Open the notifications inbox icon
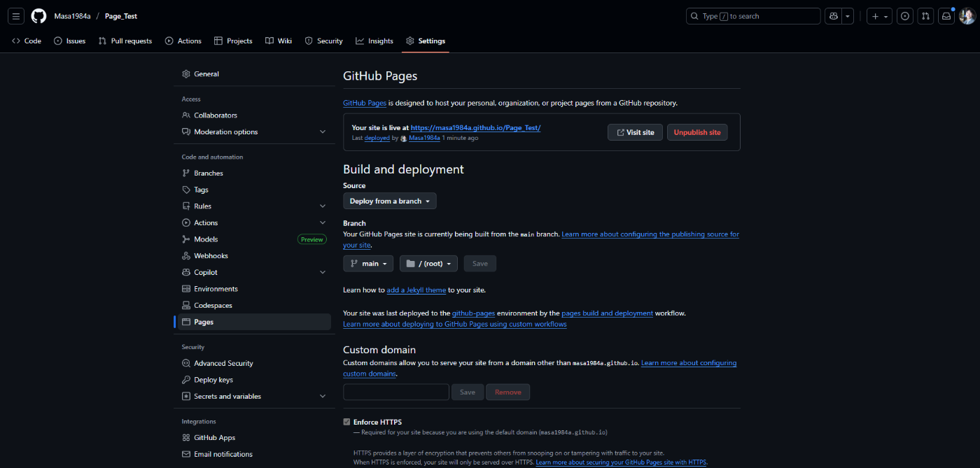The height and width of the screenshot is (468, 980). pos(946,16)
